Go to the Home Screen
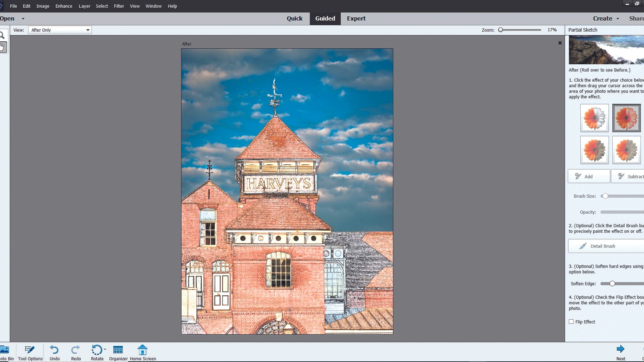The height and width of the screenshot is (362, 644). coord(143,353)
